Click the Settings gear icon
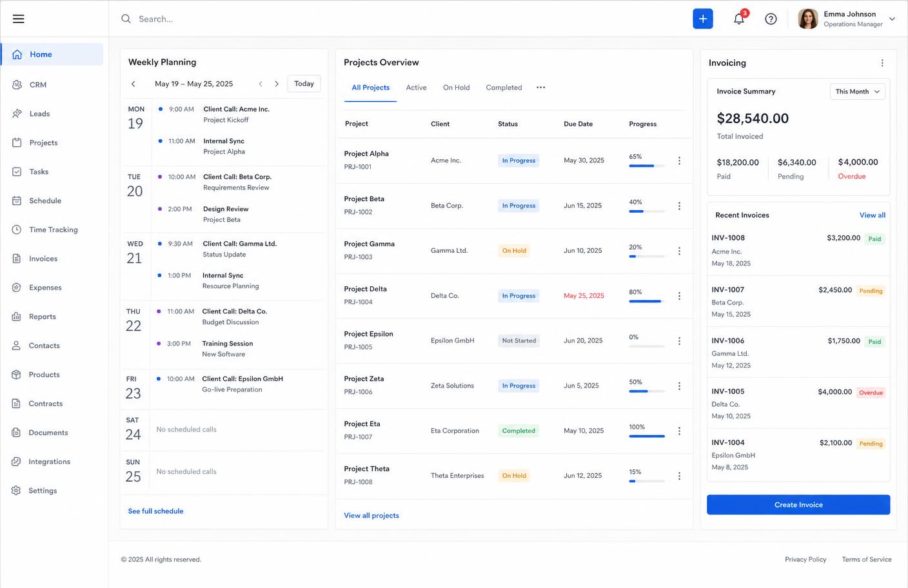908x588 pixels. click(17, 491)
